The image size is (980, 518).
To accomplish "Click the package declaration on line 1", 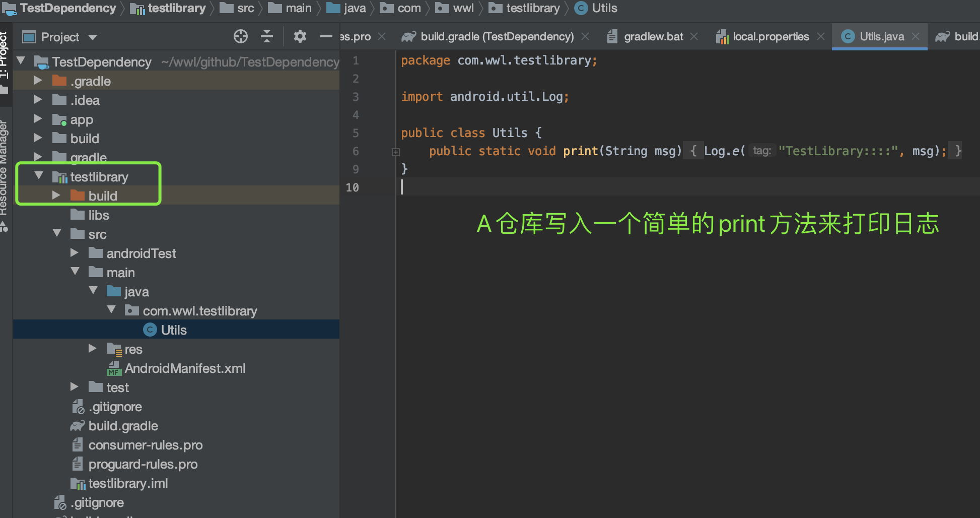I will 499,60.
